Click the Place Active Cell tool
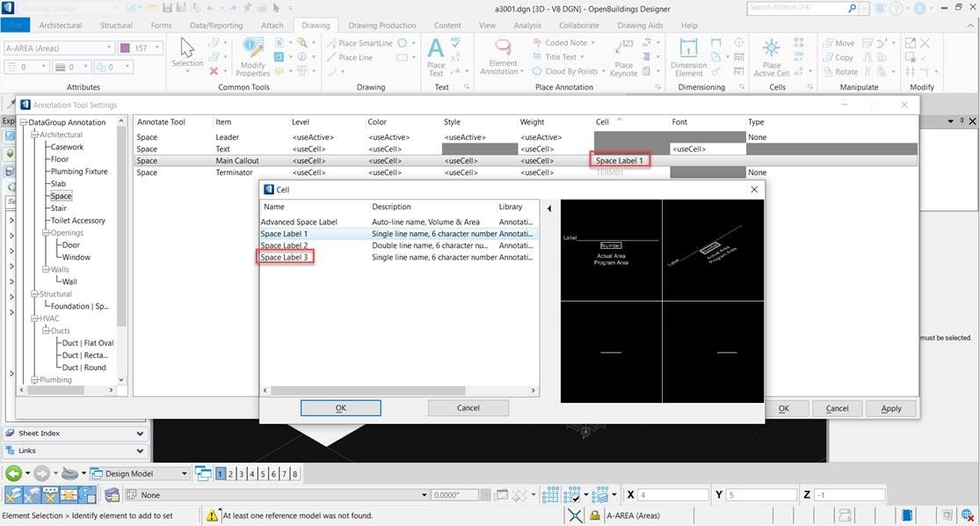This screenshot has width=980, height=526. [x=771, y=56]
